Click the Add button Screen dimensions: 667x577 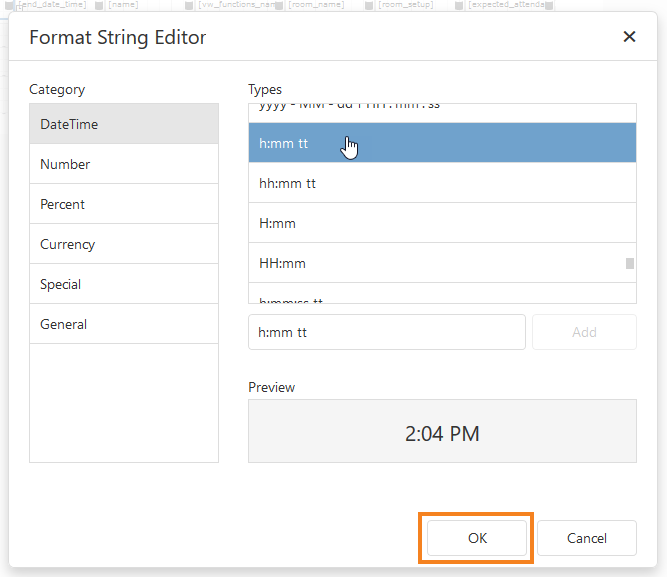tap(584, 332)
